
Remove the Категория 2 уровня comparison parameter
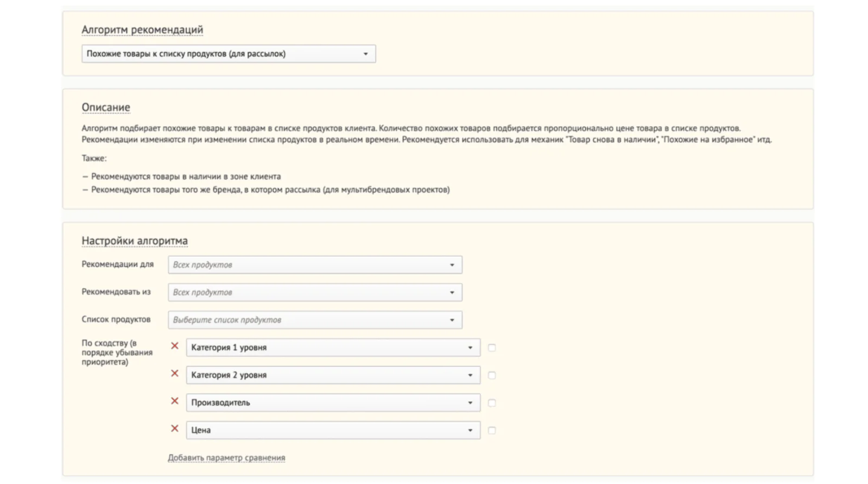pyautogui.click(x=175, y=374)
